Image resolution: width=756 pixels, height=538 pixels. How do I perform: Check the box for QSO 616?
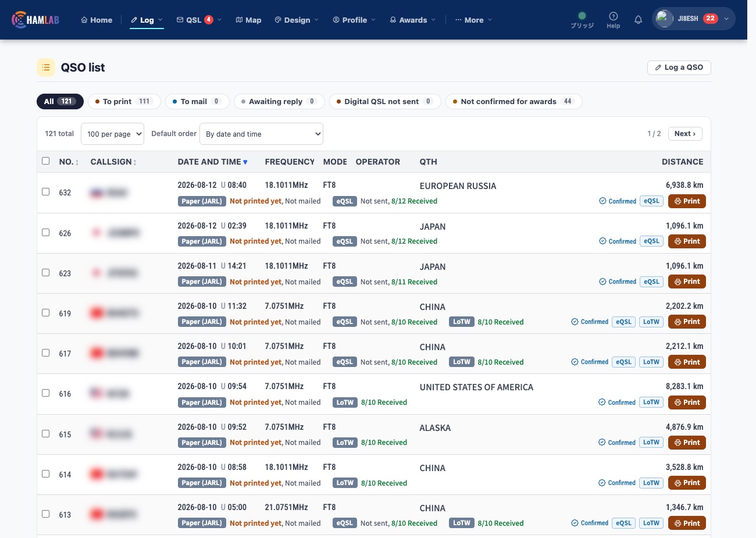click(46, 393)
